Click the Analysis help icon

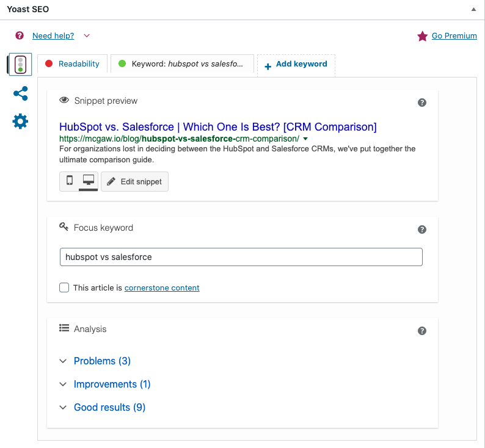422,331
